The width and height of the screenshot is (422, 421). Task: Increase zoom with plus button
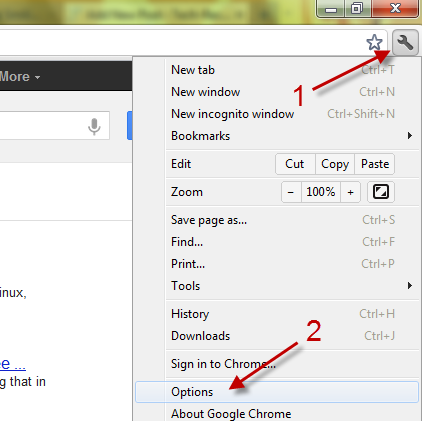pos(350,192)
